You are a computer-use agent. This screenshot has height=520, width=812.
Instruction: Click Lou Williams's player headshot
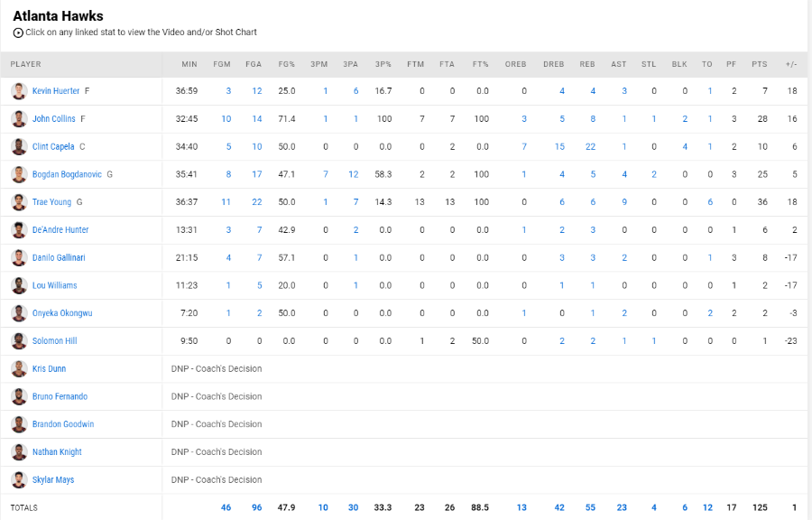pos(19,285)
